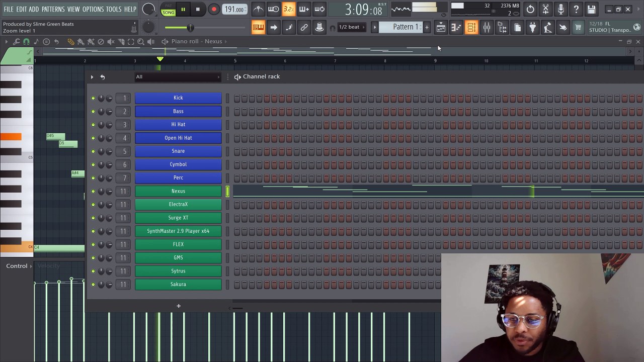Toggle the piano roll snap magnet
The height and width of the screenshot is (362, 644).
coord(26,42)
